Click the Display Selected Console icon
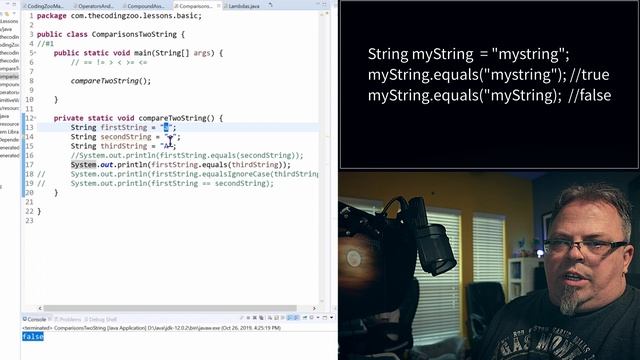Viewport: 640px width, 360px height. coord(311,318)
